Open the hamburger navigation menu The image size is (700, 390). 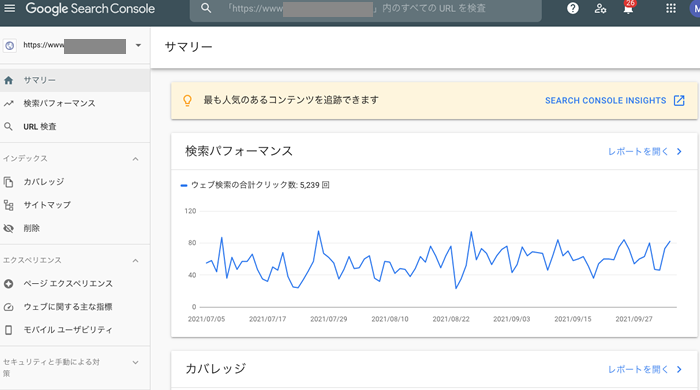point(9,8)
